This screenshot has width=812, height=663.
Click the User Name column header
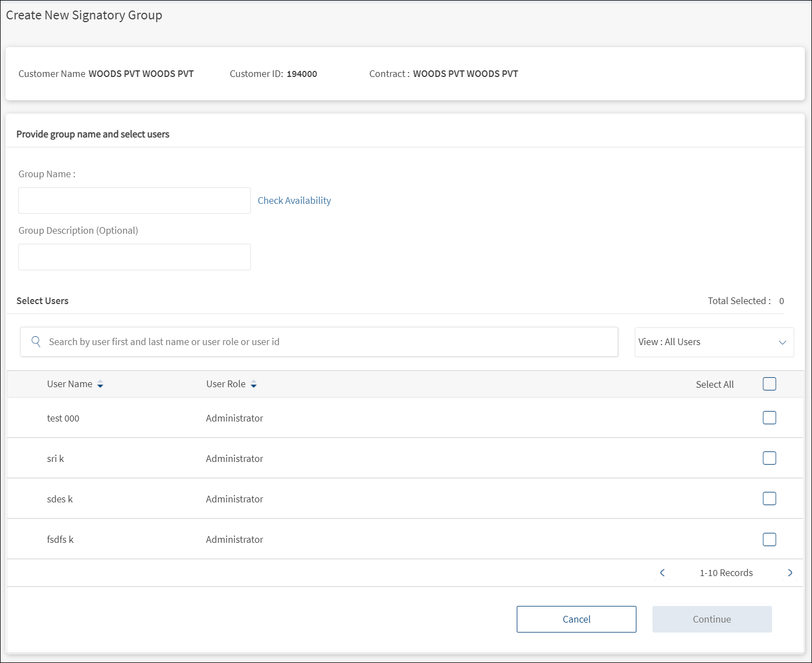pos(70,384)
